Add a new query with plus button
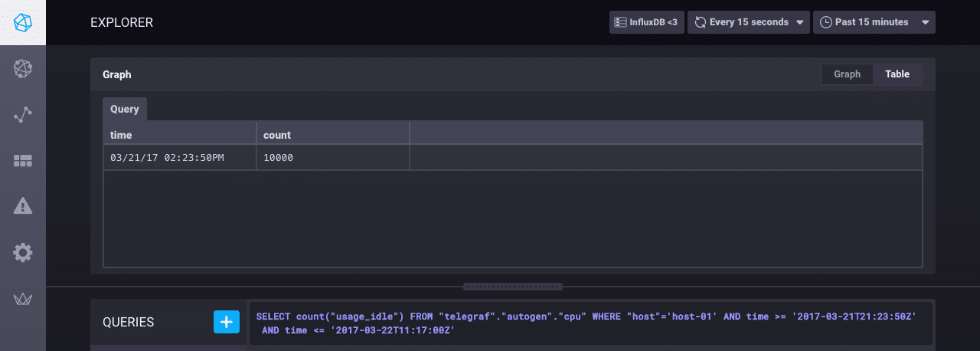Screen dimensions: 980x351 pos(226,322)
